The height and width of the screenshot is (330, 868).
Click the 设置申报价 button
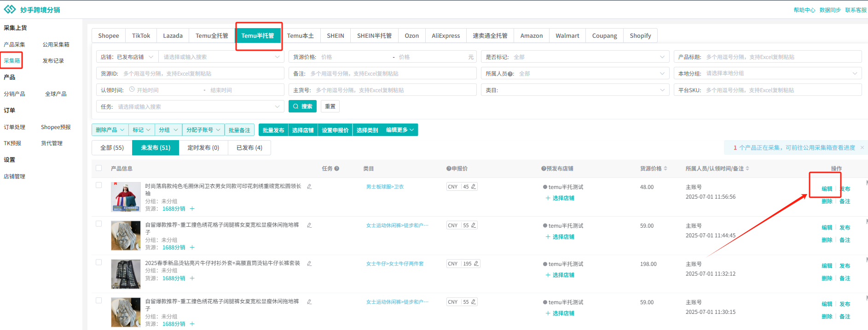point(335,130)
